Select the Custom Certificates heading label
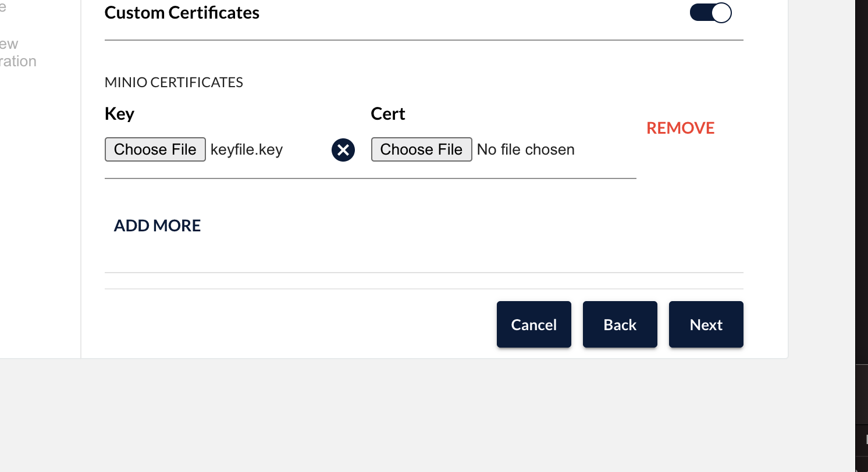The width and height of the screenshot is (868, 472). (182, 13)
